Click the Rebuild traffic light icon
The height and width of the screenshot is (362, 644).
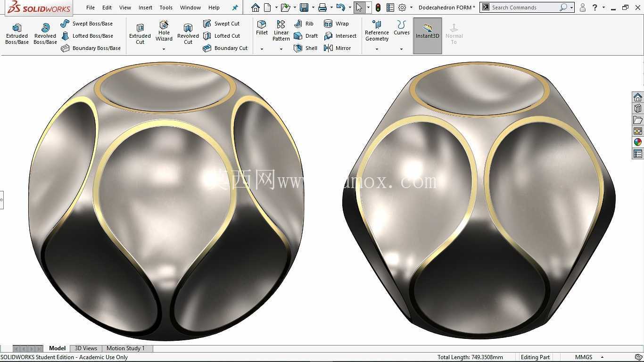[x=378, y=8]
